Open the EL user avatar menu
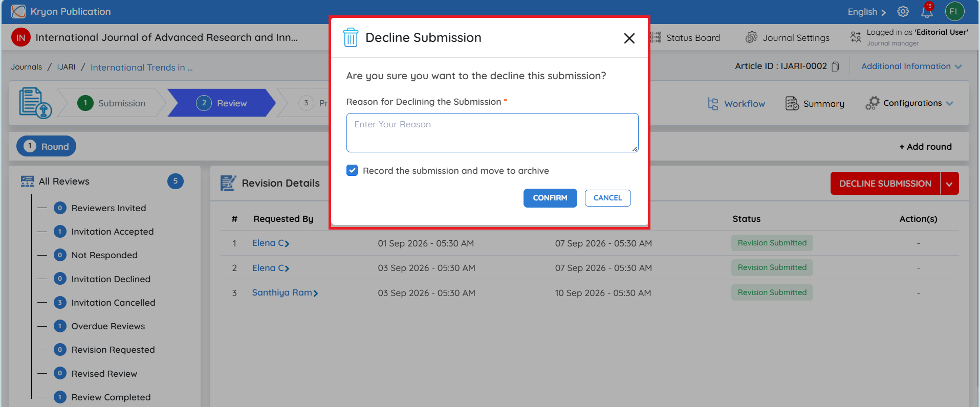This screenshot has height=407, width=980. coord(954,11)
